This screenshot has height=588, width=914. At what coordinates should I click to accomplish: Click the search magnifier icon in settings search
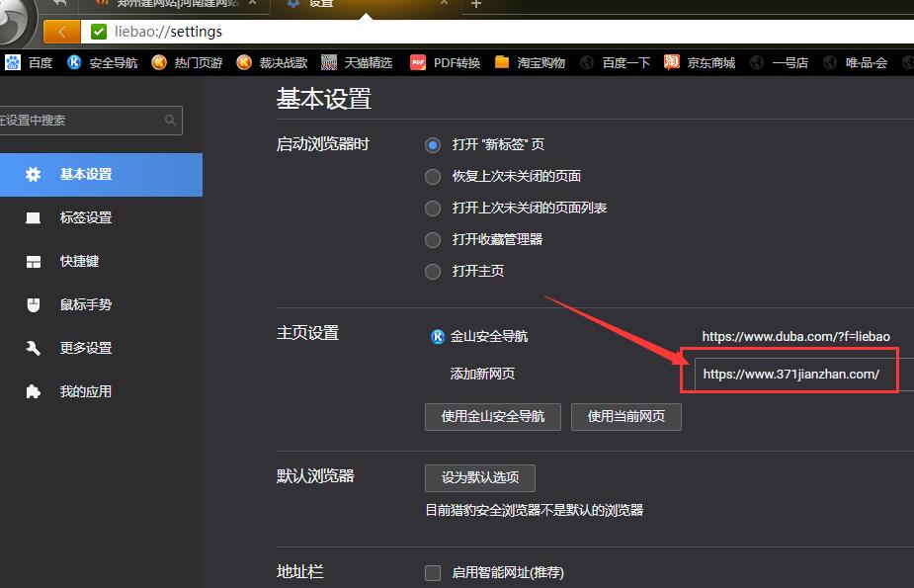tap(170, 120)
